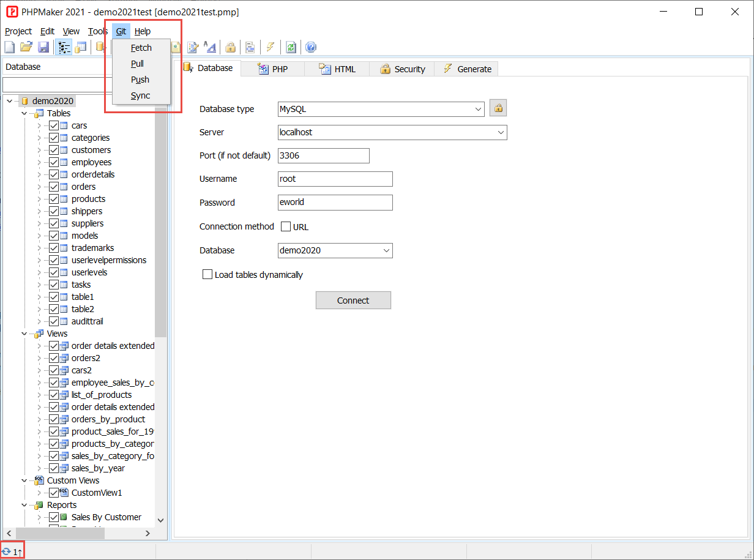Uncheck the cars table checkbox
The image size is (754, 560).
pyautogui.click(x=54, y=125)
